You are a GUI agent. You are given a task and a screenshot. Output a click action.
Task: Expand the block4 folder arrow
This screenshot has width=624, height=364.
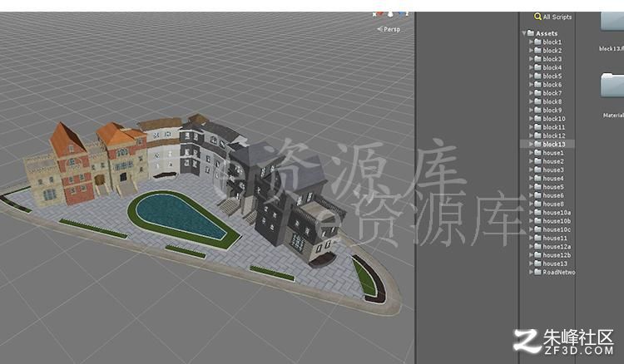(531, 67)
